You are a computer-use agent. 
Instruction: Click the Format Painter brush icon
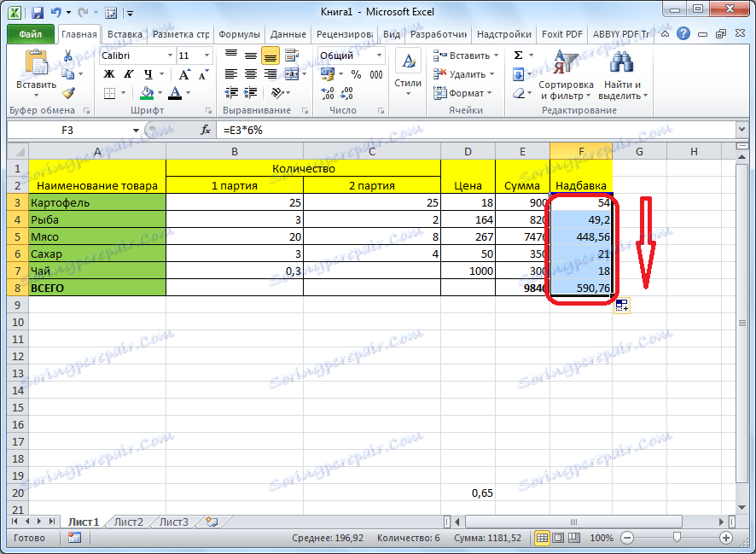tap(68, 92)
